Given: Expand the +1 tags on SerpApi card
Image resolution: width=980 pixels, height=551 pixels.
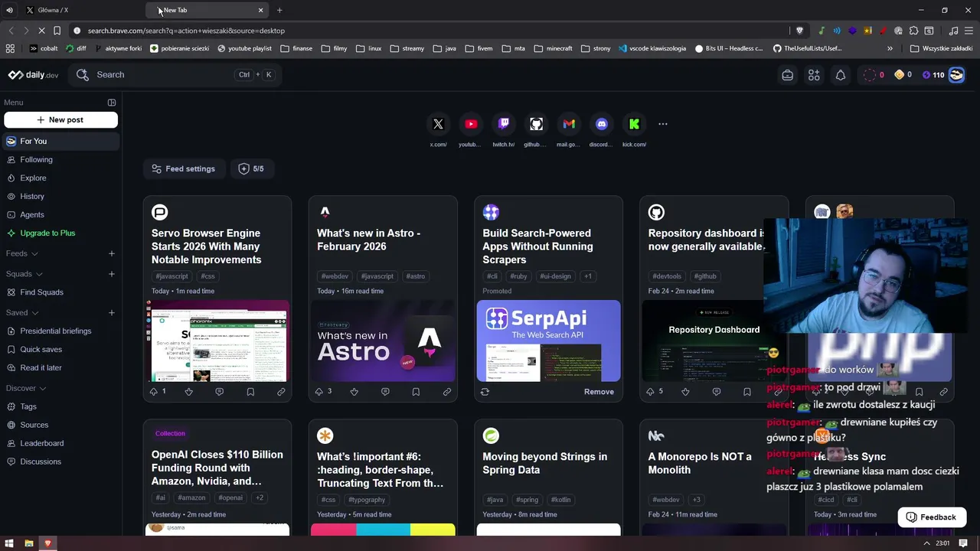Looking at the screenshot, I should click(x=588, y=276).
